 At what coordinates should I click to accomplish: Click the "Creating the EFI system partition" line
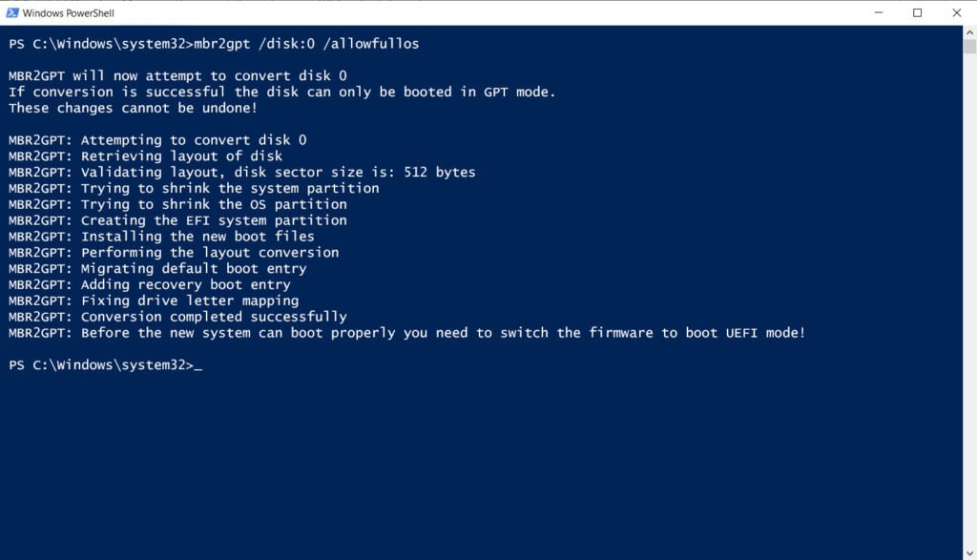click(x=214, y=220)
